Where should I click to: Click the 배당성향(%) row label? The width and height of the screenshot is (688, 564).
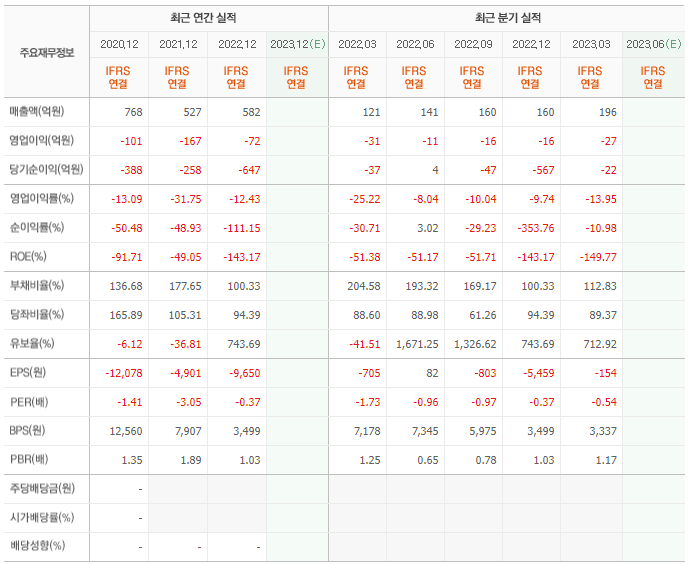point(37,546)
